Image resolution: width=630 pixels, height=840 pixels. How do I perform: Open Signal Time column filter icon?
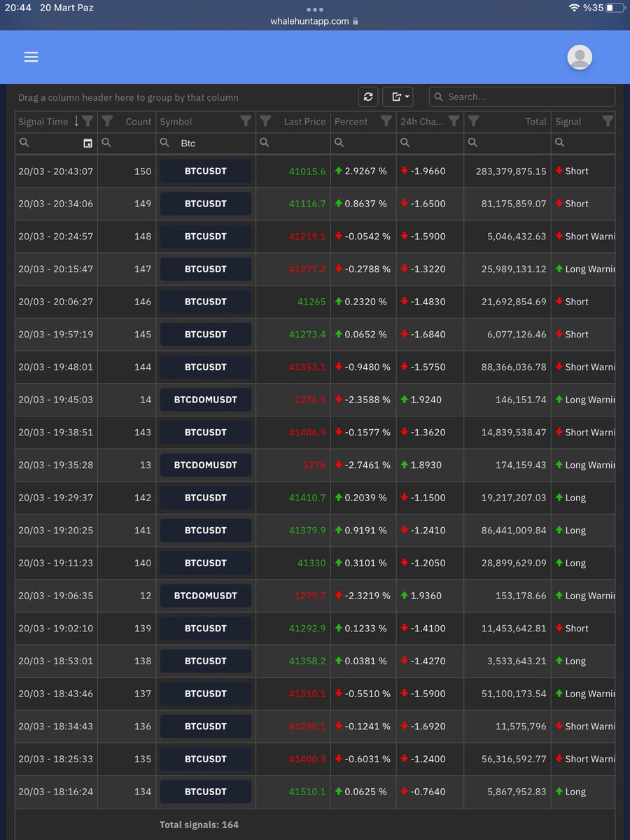87,121
